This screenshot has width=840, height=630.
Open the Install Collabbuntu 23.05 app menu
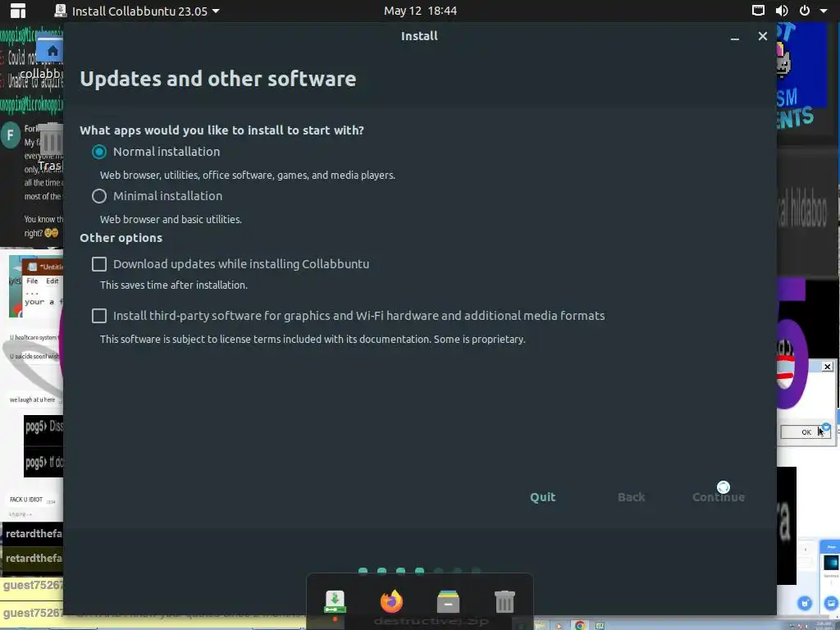point(137,11)
